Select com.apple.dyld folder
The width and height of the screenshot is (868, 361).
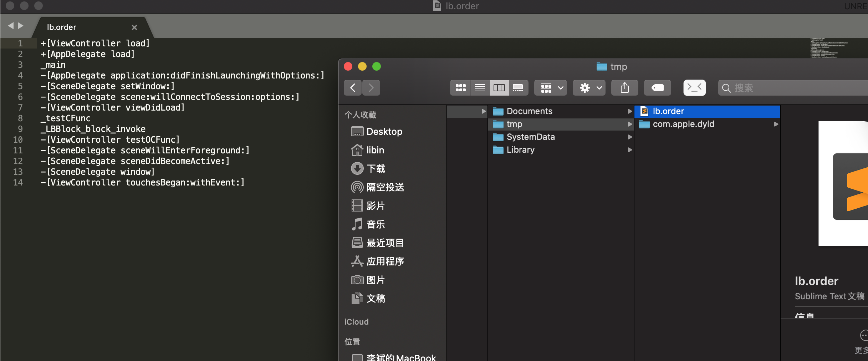click(708, 124)
